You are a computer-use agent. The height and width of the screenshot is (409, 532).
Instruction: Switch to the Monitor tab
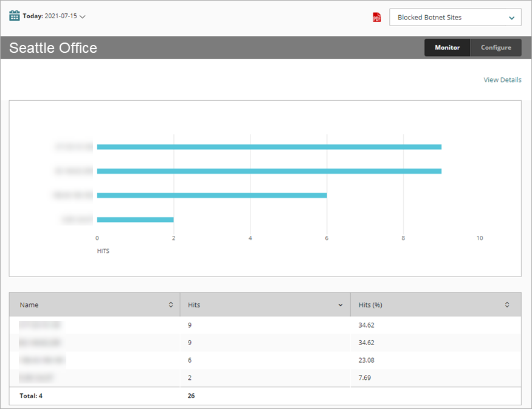(447, 47)
